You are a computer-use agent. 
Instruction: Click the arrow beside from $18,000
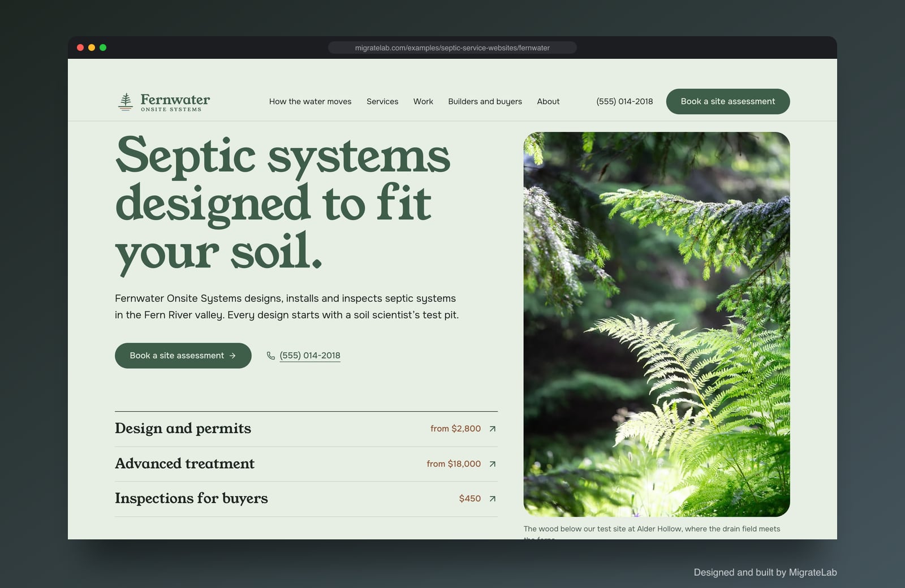pos(493,464)
